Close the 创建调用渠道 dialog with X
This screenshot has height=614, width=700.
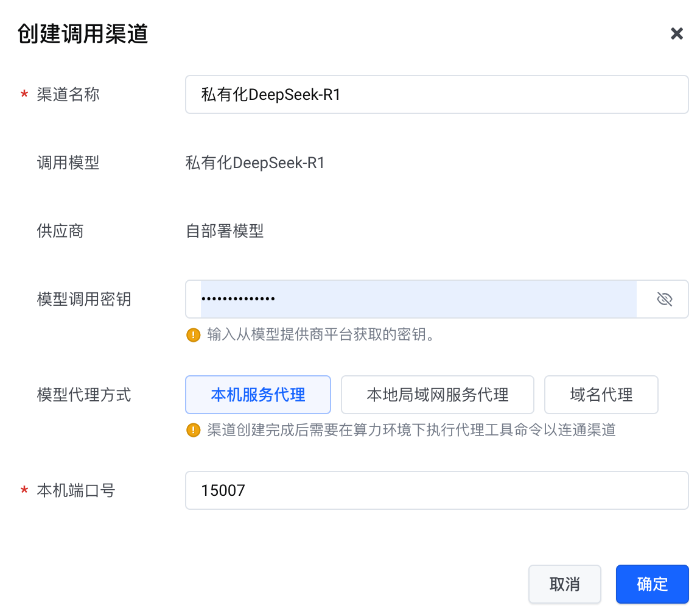tap(676, 34)
